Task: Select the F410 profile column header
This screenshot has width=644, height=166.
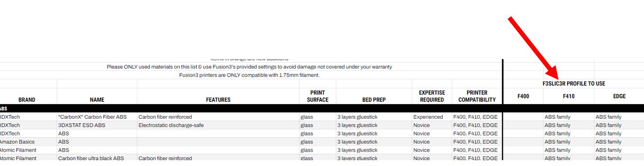Action: point(569,96)
